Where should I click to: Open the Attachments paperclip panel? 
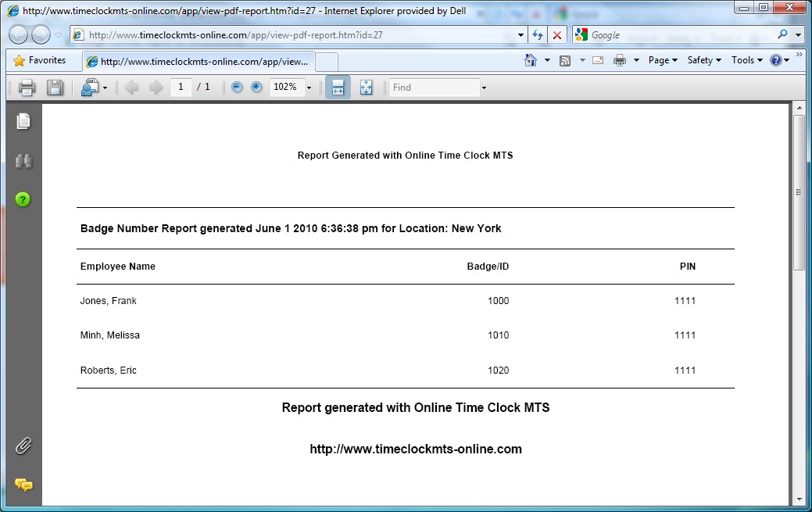pos(23,446)
